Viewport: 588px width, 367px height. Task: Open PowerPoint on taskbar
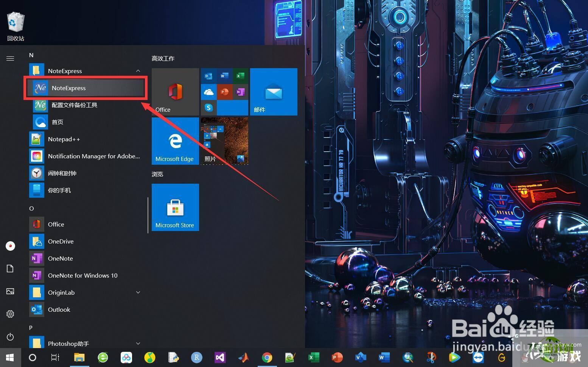pos(337,357)
